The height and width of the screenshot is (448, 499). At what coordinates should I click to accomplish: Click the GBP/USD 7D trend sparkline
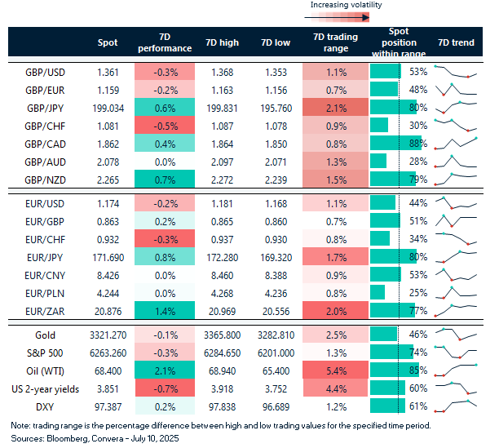click(456, 72)
